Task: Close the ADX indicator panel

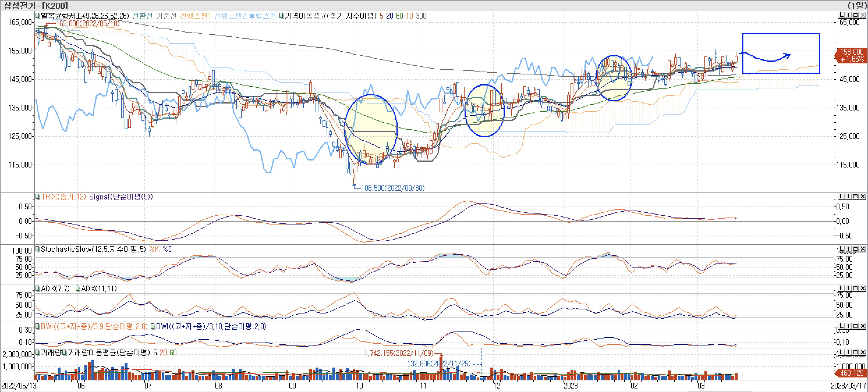Action: (862, 288)
